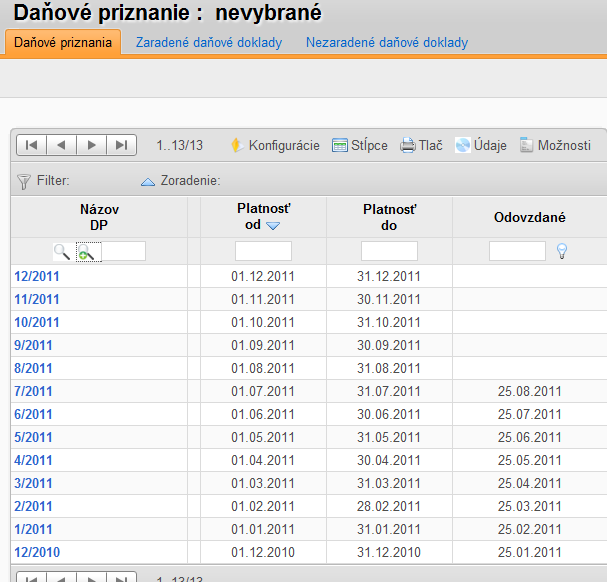This screenshot has width=607, height=582.
Task: Open tax return 11/2011
Action: [37, 299]
